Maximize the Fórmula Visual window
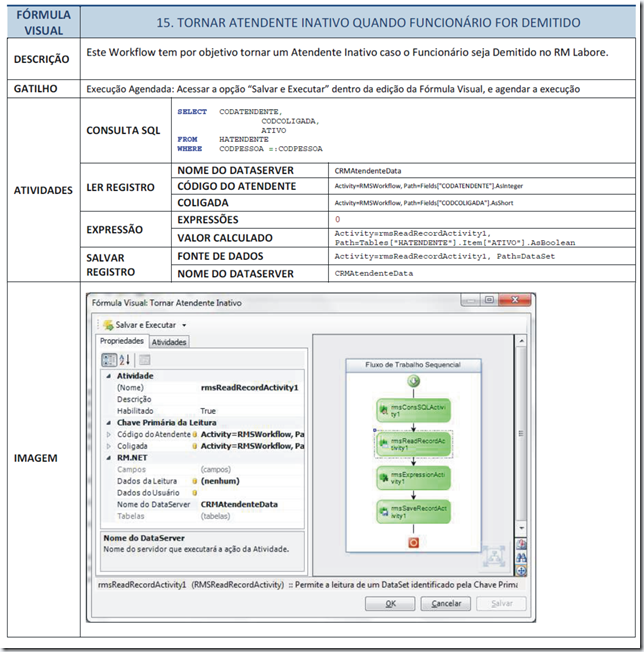The image size is (644, 652). tap(489, 300)
